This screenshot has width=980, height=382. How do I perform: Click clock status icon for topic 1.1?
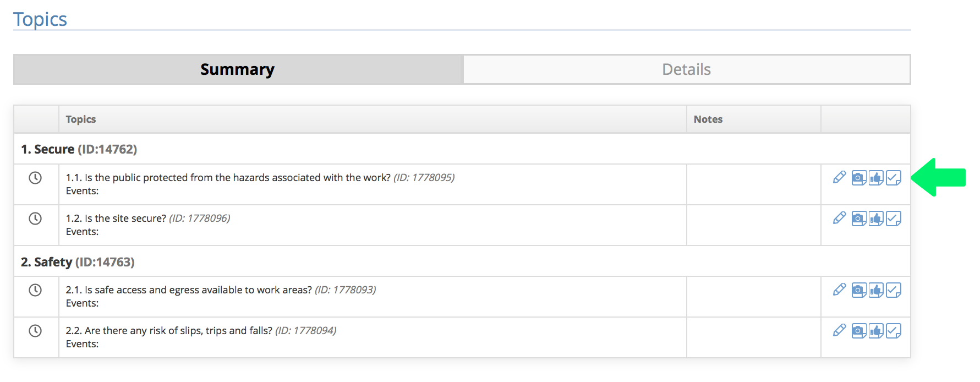click(x=35, y=178)
